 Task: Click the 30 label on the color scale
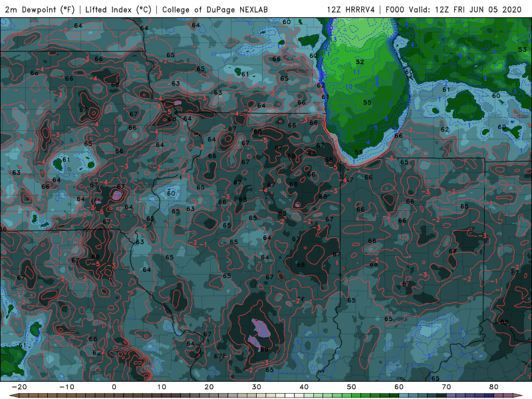pyautogui.click(x=257, y=387)
